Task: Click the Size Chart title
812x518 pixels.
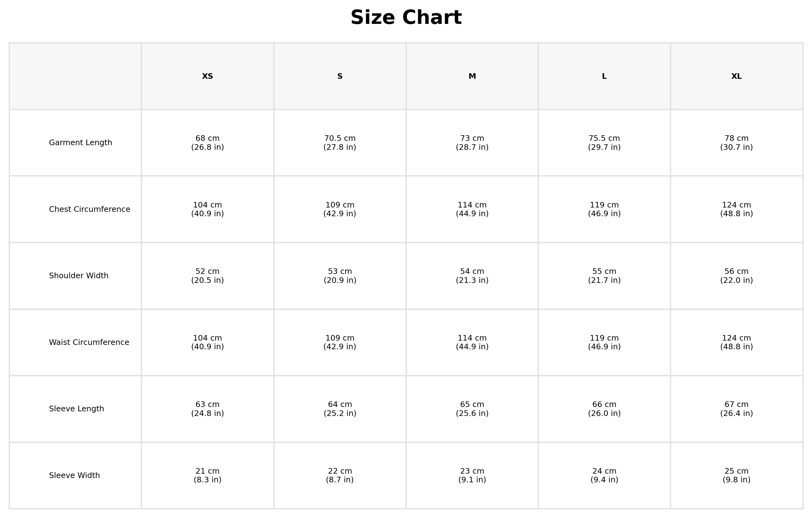Action: (x=406, y=17)
